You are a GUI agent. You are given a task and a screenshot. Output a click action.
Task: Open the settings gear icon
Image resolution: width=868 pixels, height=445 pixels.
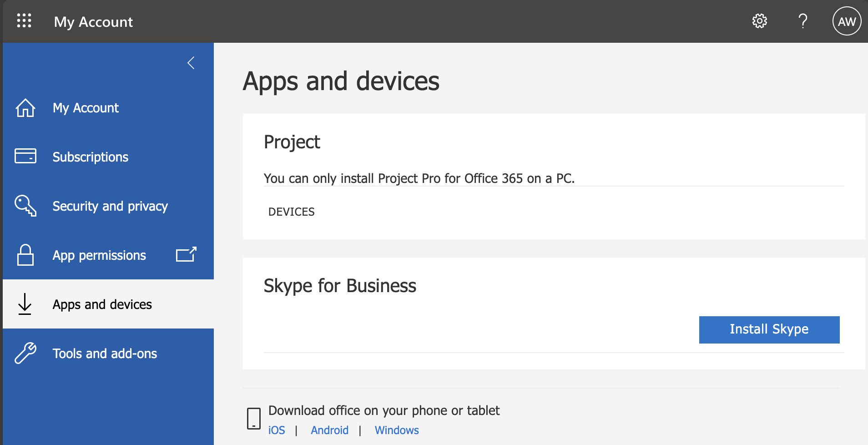click(x=759, y=21)
